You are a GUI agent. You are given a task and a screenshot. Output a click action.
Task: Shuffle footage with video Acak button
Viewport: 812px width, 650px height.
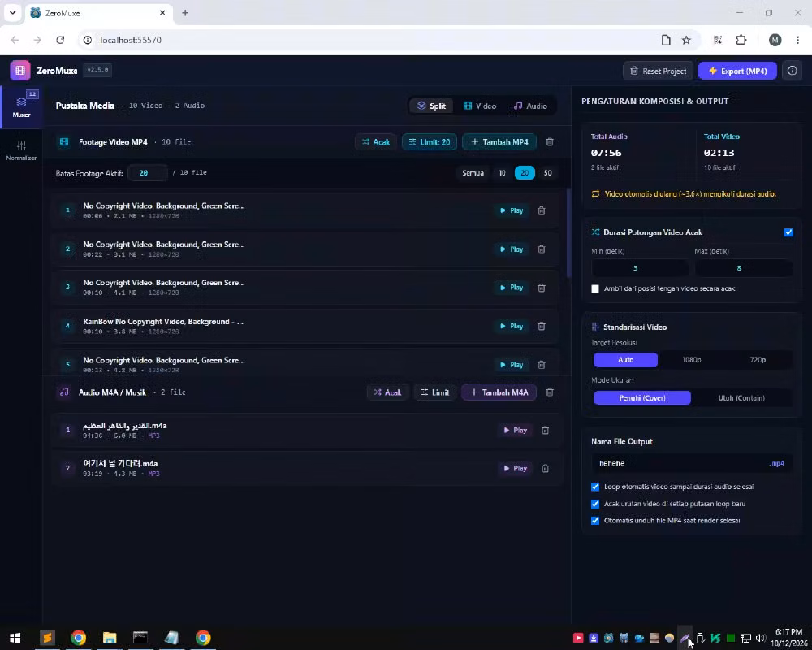point(376,141)
